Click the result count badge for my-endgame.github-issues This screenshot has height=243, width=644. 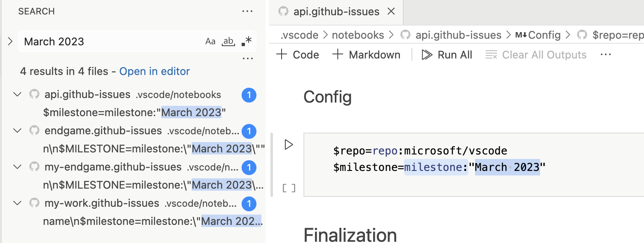[x=249, y=167]
